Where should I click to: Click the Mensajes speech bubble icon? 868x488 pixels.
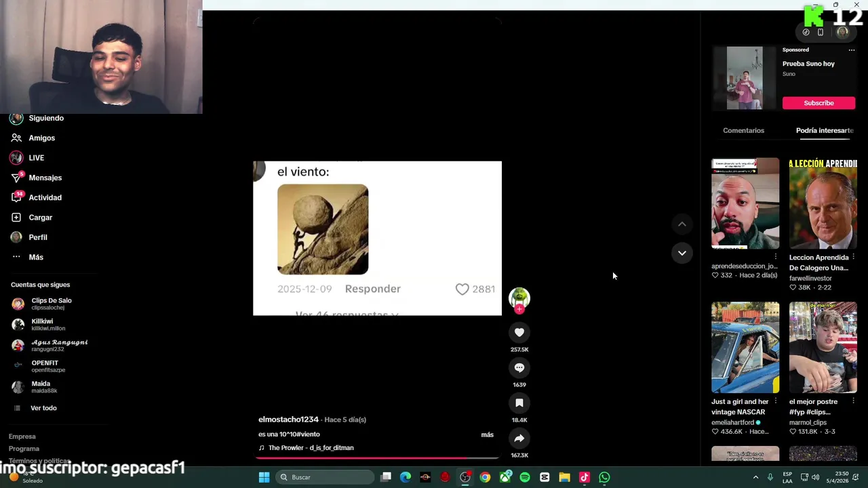pos(16,178)
